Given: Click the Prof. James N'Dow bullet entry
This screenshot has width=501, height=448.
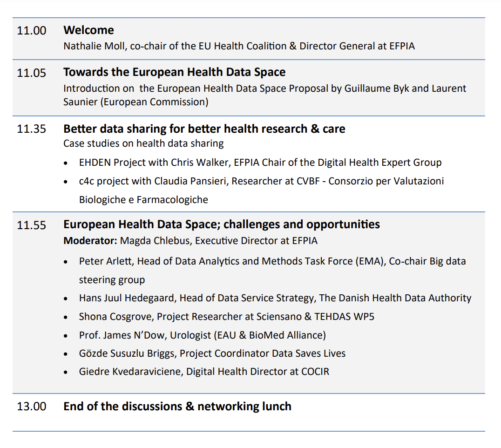Looking at the screenshot, I should click(x=202, y=335).
